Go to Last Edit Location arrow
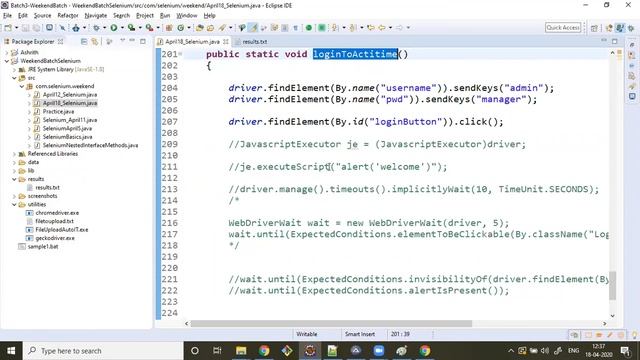The width and height of the screenshot is (640, 360). (x=371, y=28)
